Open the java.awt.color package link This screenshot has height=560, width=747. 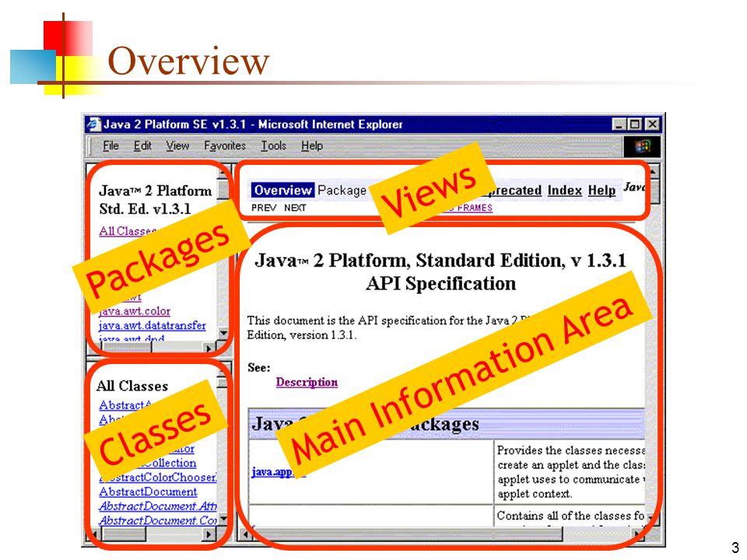point(135,311)
